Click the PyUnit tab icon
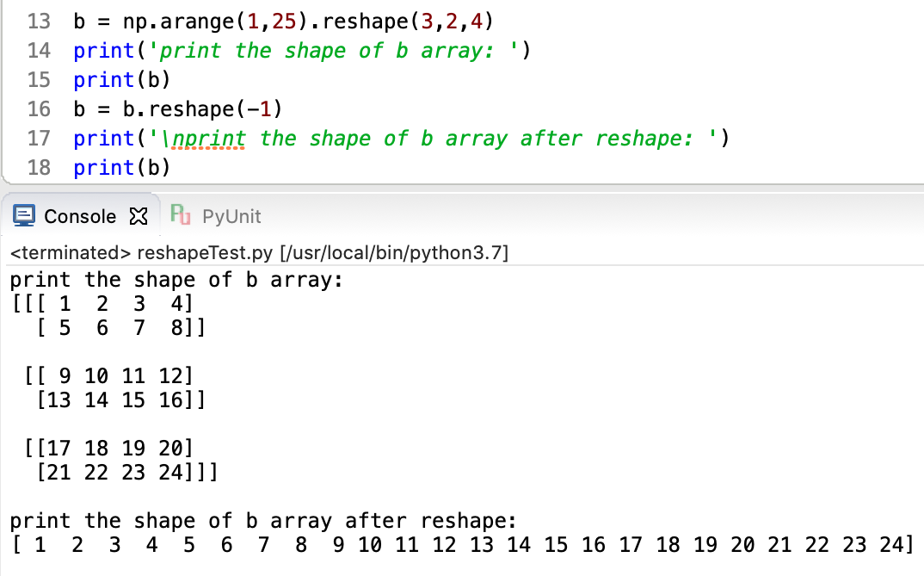The height and width of the screenshot is (576, 924). [x=180, y=215]
